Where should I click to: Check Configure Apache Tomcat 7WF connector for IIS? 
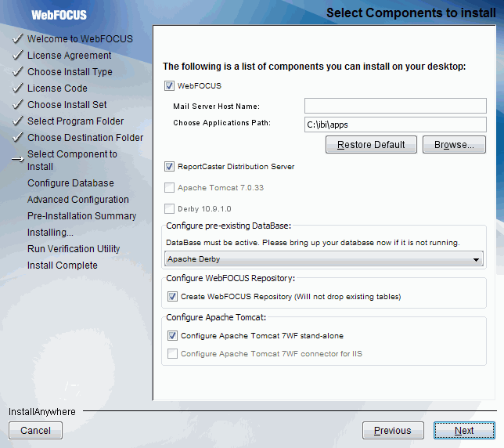tap(172, 353)
